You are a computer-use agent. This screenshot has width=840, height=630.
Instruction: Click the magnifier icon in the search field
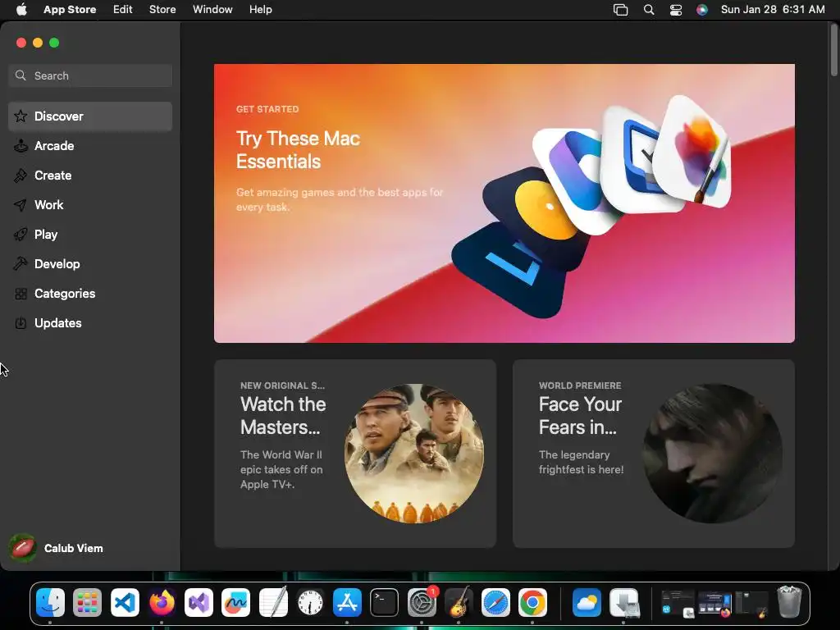point(21,75)
